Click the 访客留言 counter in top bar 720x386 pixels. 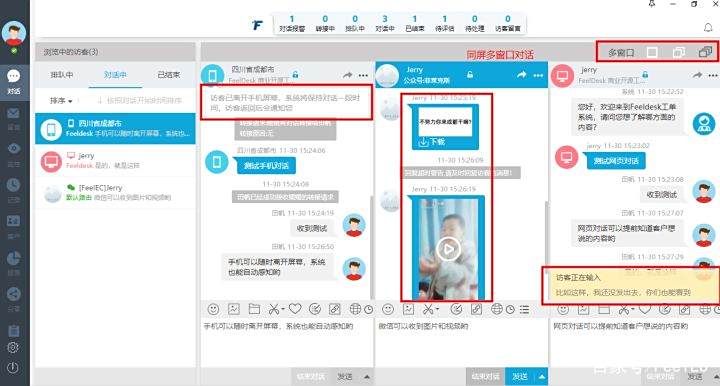pos(508,23)
